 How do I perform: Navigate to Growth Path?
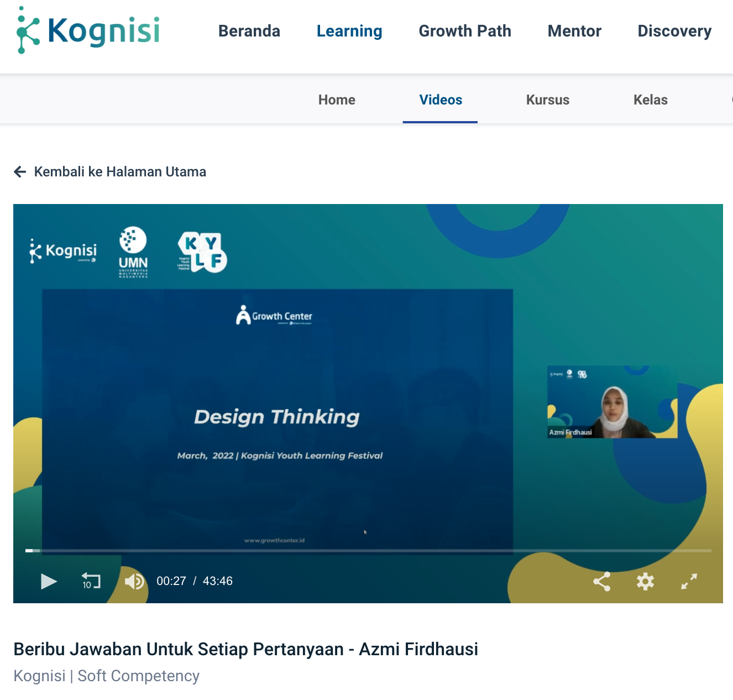(465, 31)
